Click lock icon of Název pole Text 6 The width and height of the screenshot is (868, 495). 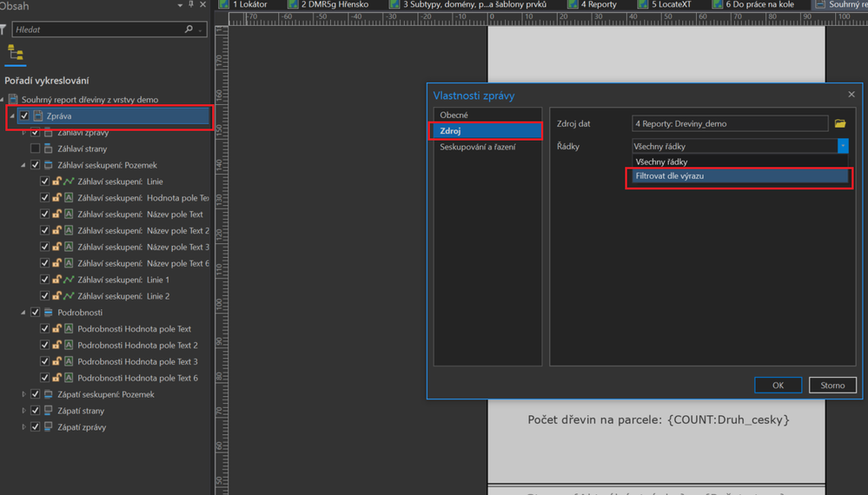(x=56, y=263)
